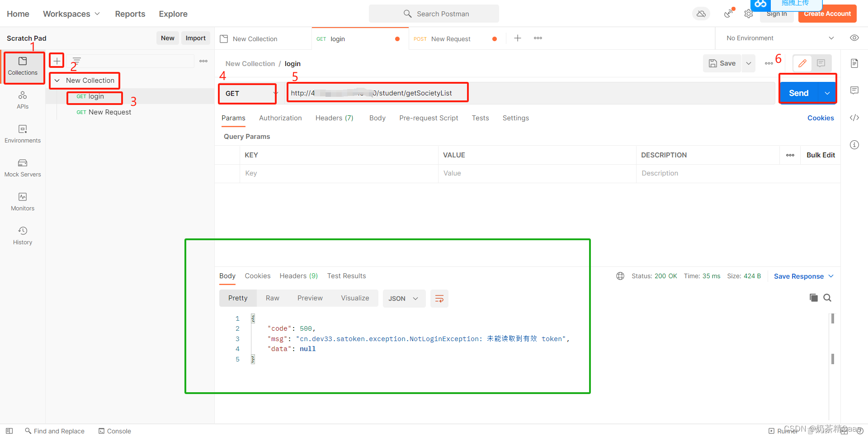Open collections sidebar more options menu
Screen dimensions: 868x437
point(203,61)
